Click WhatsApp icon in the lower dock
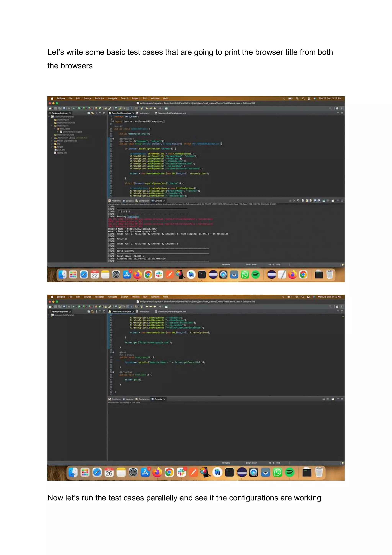392x555 pixels. click(x=277, y=472)
